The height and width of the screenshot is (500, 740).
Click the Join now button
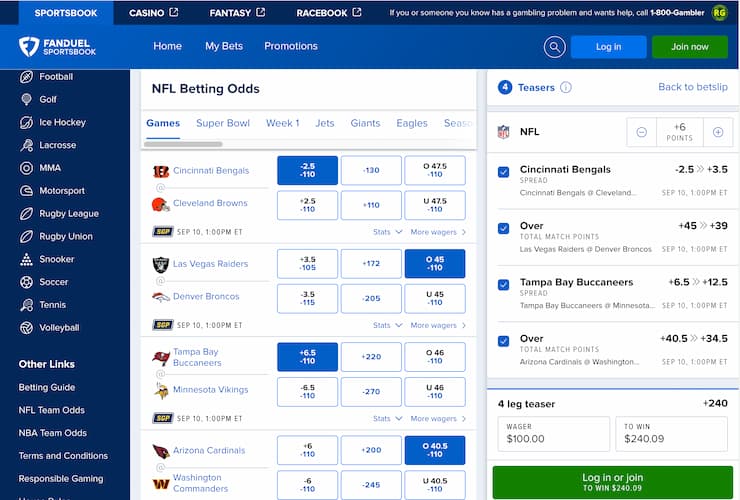tap(690, 47)
